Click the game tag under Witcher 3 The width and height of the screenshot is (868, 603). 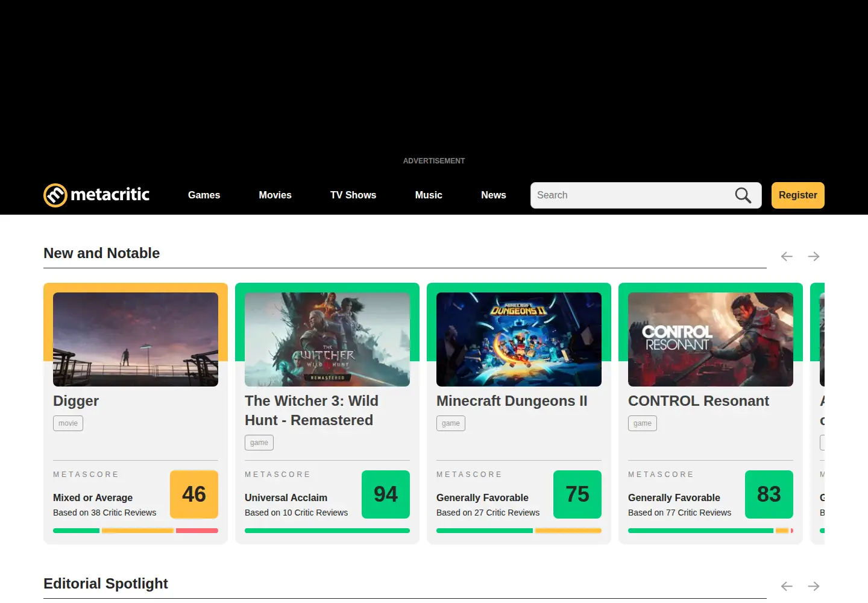(259, 443)
